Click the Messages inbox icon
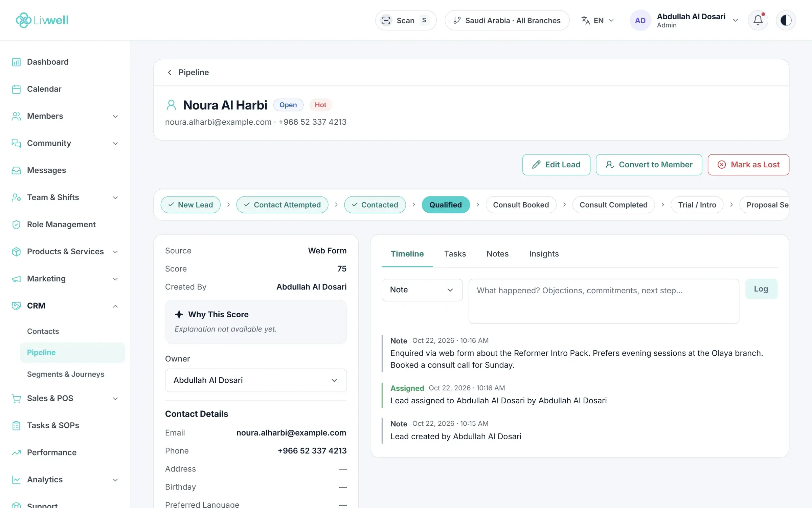 [x=16, y=170]
